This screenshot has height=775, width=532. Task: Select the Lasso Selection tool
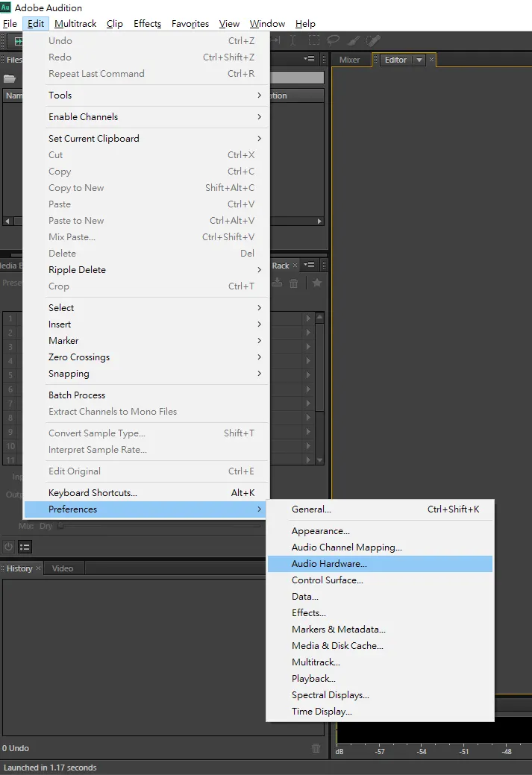334,40
